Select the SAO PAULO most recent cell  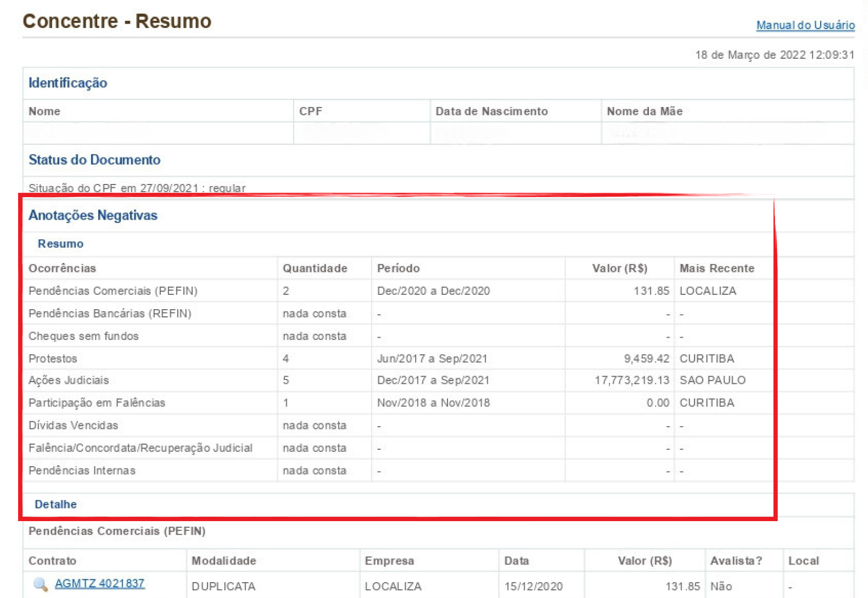(712, 380)
